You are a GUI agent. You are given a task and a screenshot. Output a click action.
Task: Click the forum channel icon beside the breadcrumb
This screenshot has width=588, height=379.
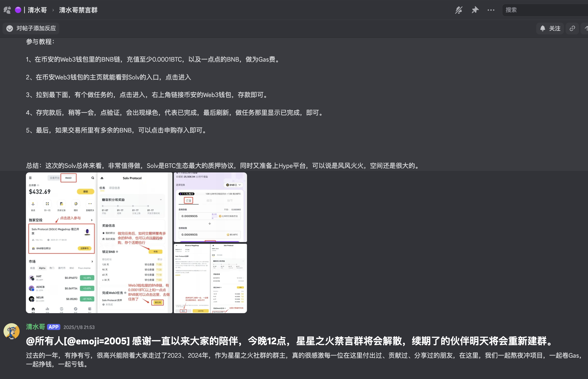coord(7,10)
